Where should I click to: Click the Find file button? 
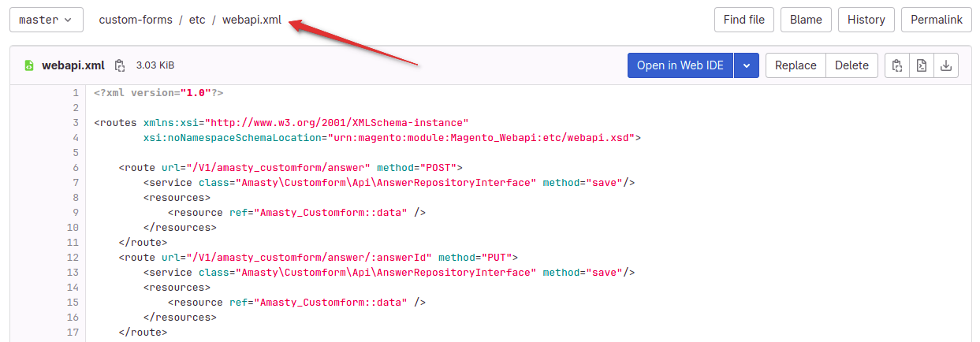744,20
